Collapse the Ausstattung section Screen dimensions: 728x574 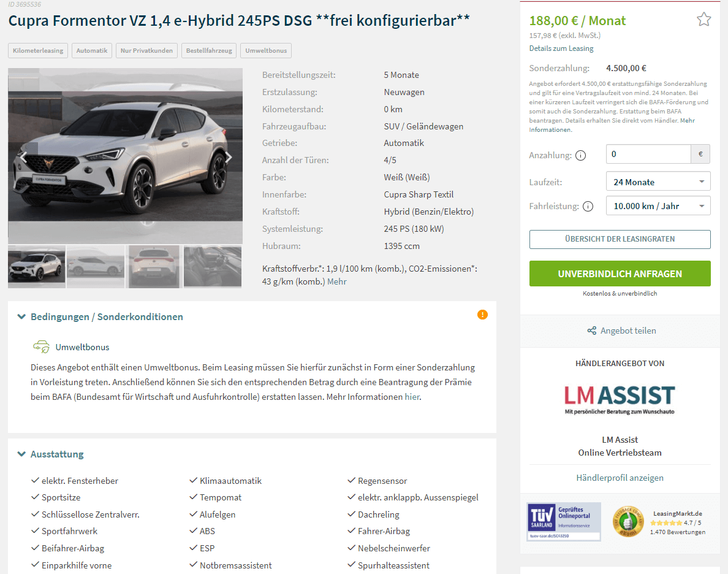(x=51, y=454)
